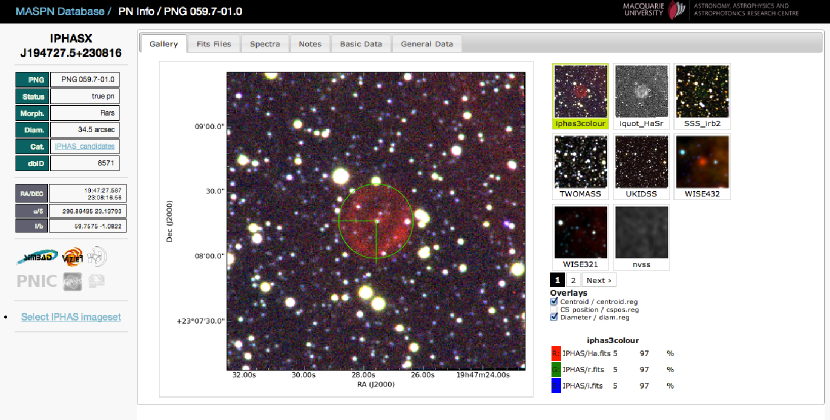Open the Basic Data tab

[361, 44]
